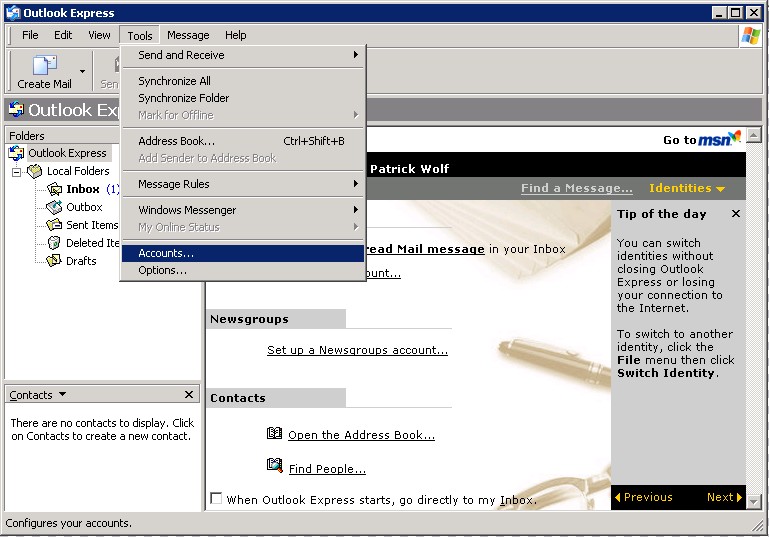Click the scrollbar up arrow
The image size is (769, 537).
(x=753, y=135)
